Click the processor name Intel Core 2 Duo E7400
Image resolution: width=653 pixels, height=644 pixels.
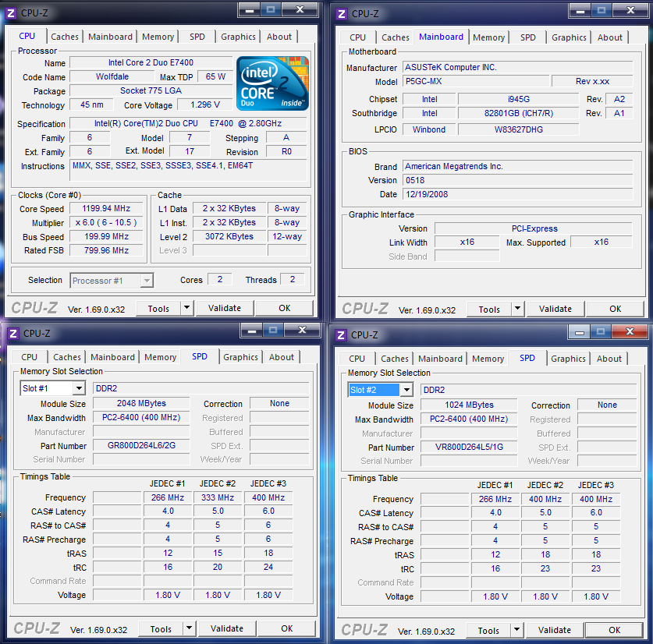click(151, 62)
